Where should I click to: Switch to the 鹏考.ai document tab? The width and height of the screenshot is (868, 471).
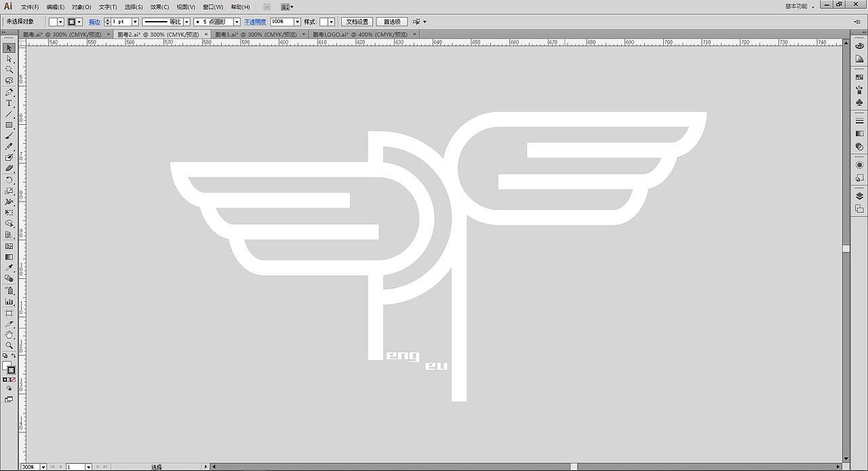[62, 34]
